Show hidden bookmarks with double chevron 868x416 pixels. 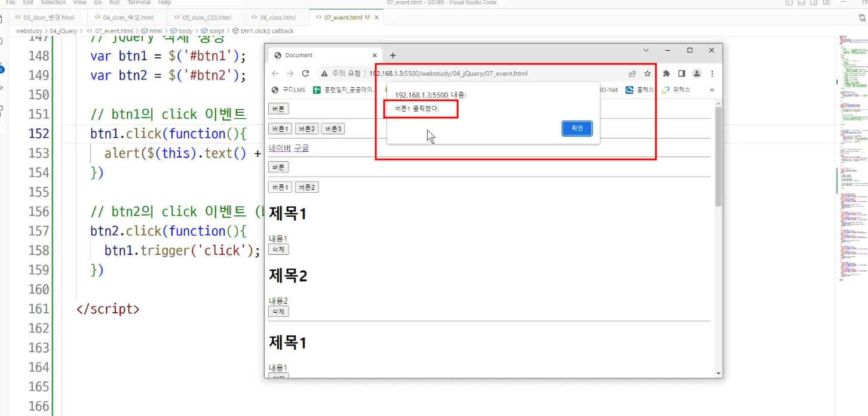712,90
